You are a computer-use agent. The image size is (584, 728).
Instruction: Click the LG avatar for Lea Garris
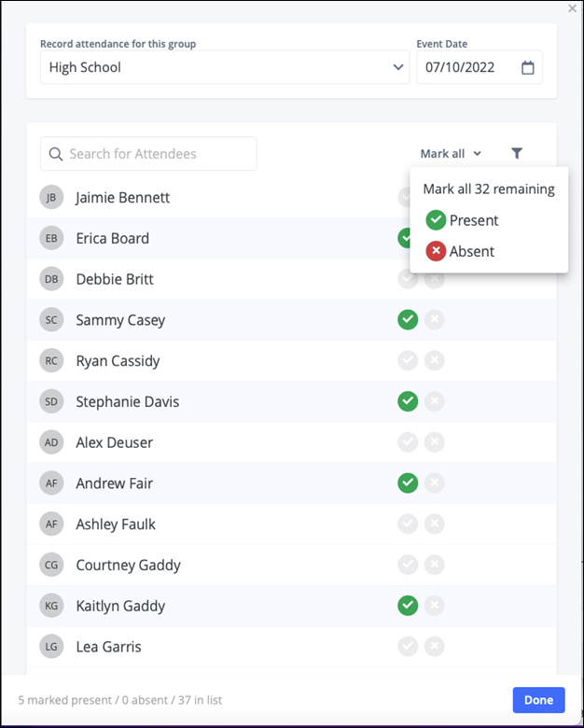(x=51, y=646)
